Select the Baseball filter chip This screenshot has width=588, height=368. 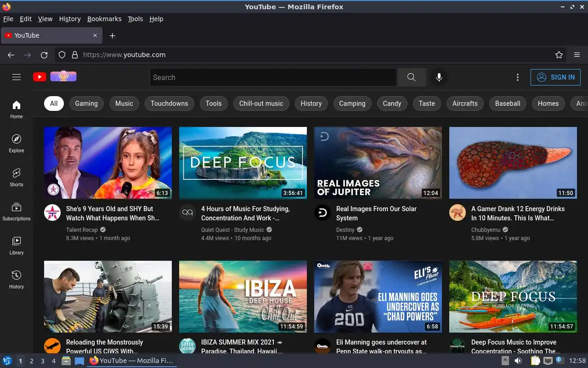point(508,103)
